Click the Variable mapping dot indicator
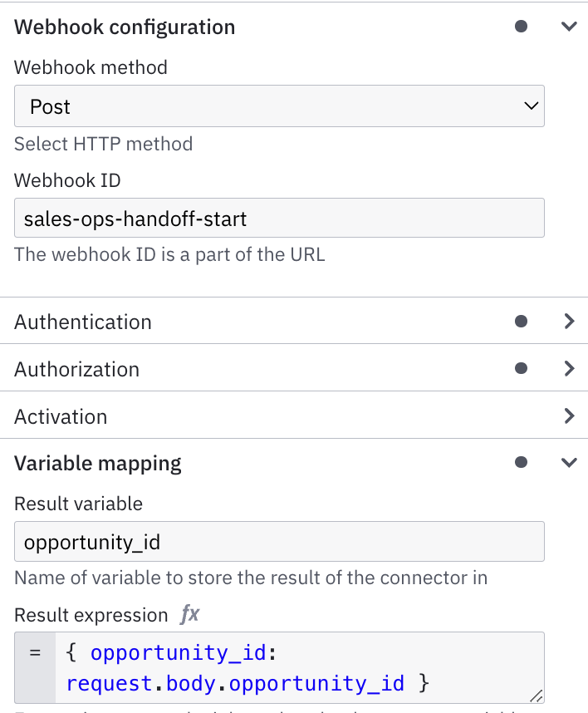 click(521, 462)
